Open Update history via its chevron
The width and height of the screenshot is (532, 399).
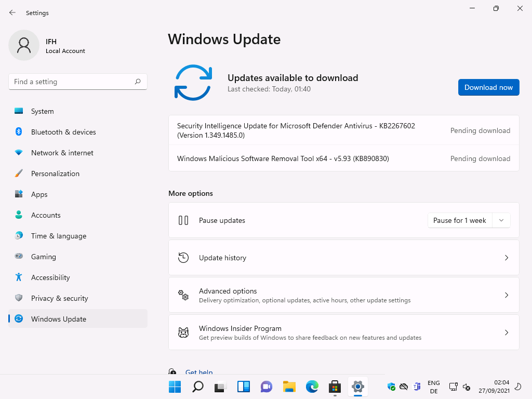[506, 258]
